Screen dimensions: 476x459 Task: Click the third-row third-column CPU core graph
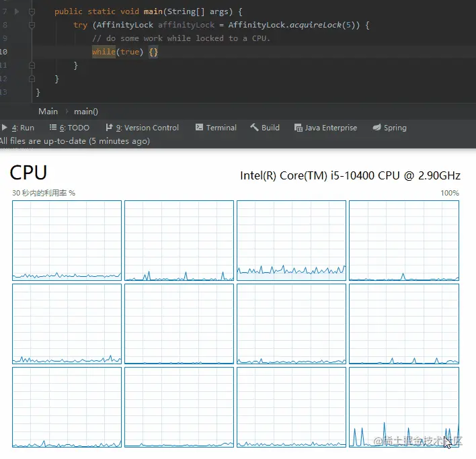pyautogui.click(x=291, y=407)
